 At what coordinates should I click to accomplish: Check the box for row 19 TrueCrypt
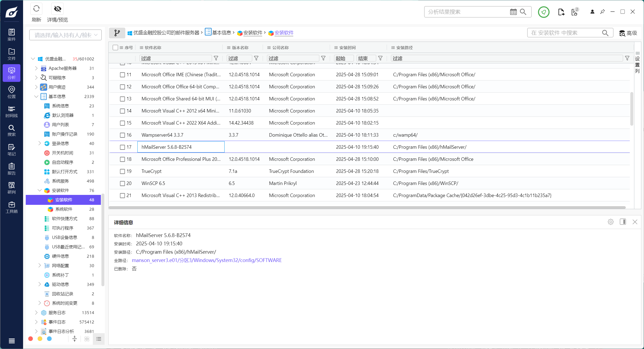click(x=122, y=171)
